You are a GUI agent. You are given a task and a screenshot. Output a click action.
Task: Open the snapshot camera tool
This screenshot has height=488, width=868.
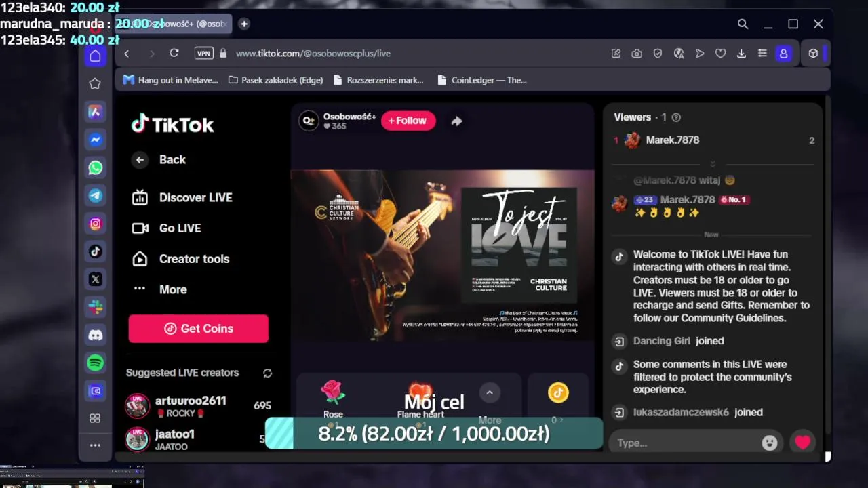pyautogui.click(x=637, y=53)
